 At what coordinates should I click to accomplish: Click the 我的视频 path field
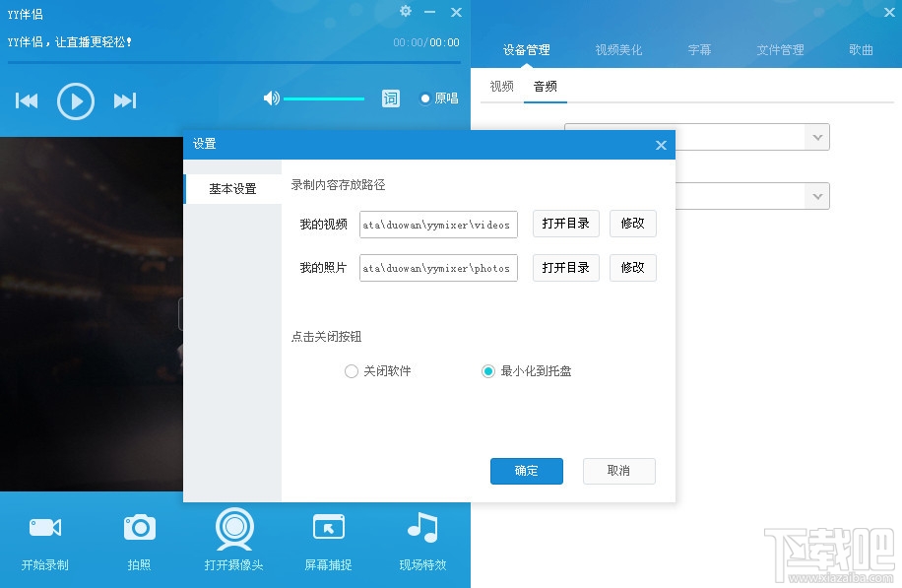click(x=438, y=225)
